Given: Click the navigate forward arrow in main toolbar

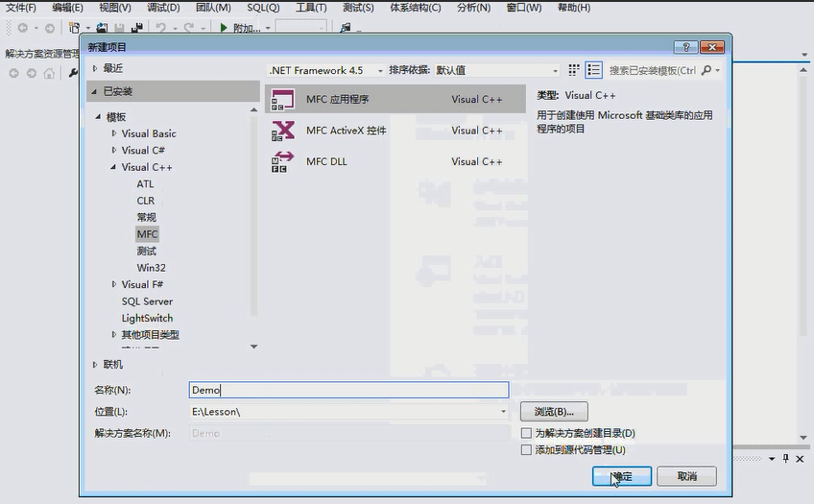Looking at the screenshot, I should pos(49,28).
